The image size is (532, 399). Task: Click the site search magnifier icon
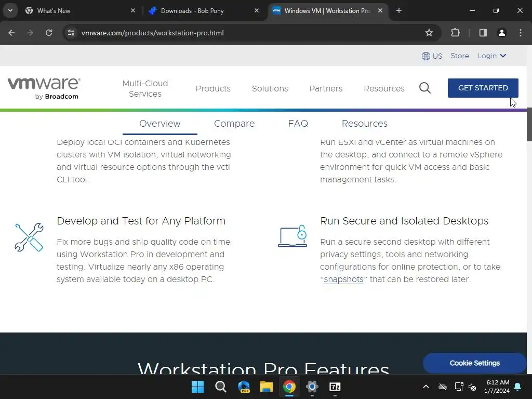pos(425,88)
